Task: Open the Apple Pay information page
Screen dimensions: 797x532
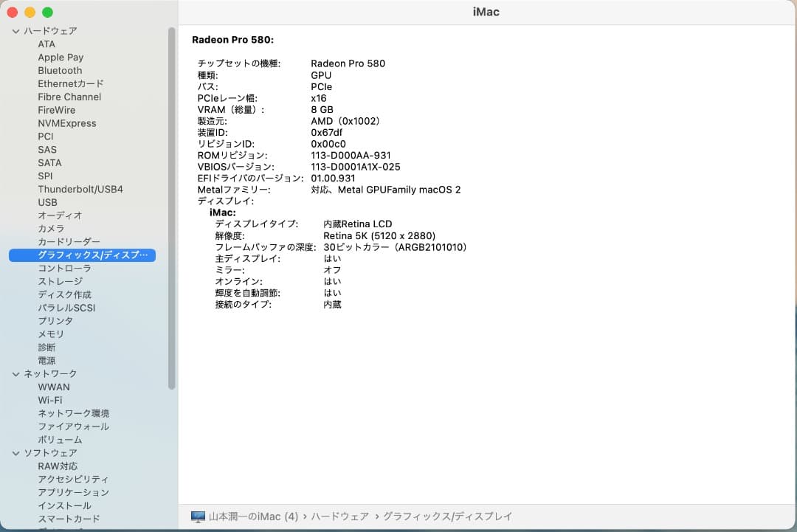Action: [x=61, y=57]
